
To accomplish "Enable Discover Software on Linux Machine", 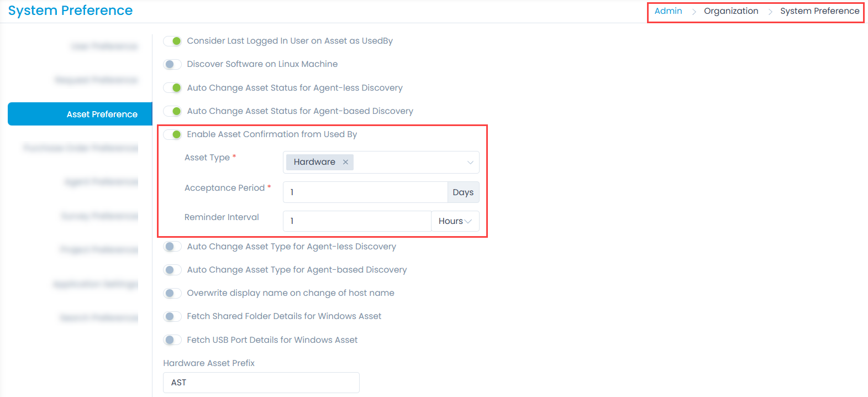I will tap(172, 64).
